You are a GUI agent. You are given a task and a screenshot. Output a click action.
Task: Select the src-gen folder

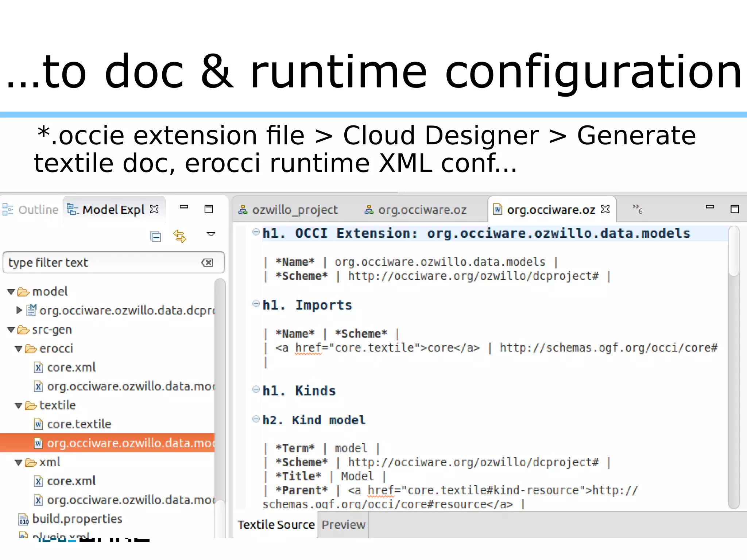tap(51, 330)
